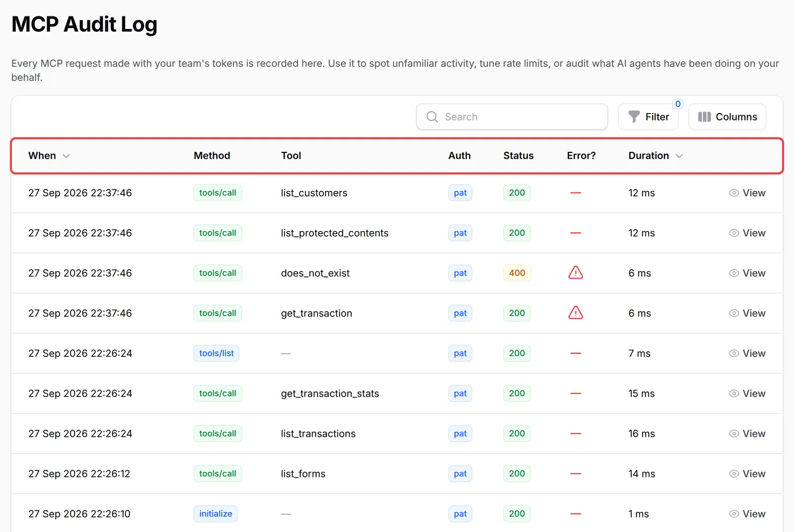Image resolution: width=794 pixels, height=532 pixels.
Task: Click 200 status badge on list_transactions row
Action: pos(517,433)
